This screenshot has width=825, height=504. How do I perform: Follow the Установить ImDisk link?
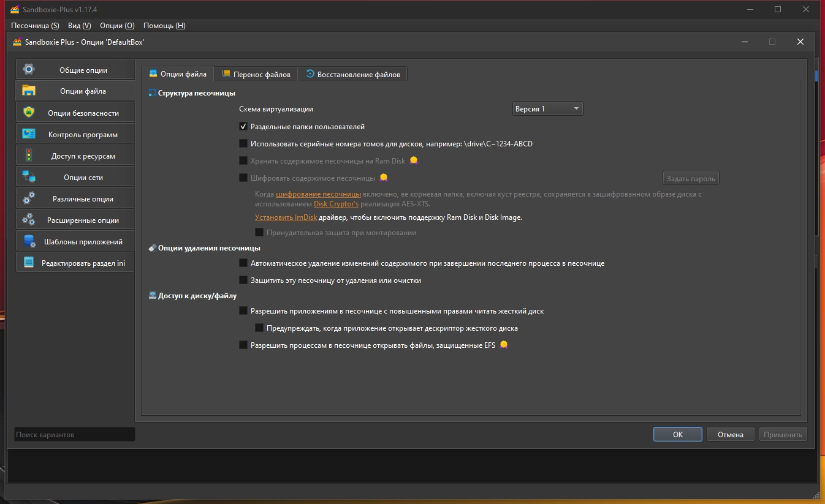(286, 217)
